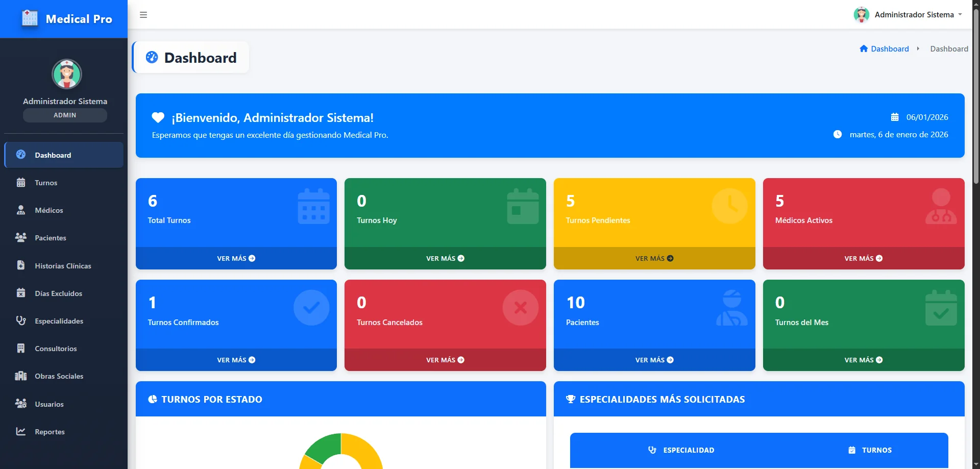Click the top bar user avatar

click(862, 15)
